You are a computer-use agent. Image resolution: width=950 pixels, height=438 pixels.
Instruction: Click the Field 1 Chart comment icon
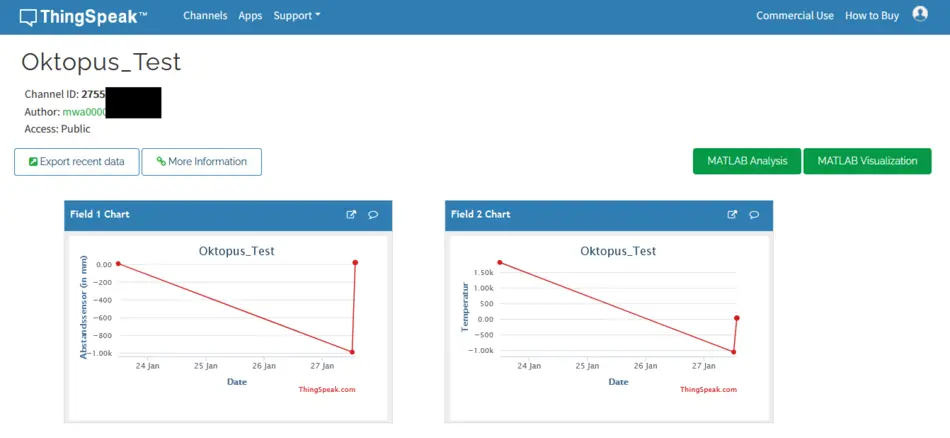(373, 214)
